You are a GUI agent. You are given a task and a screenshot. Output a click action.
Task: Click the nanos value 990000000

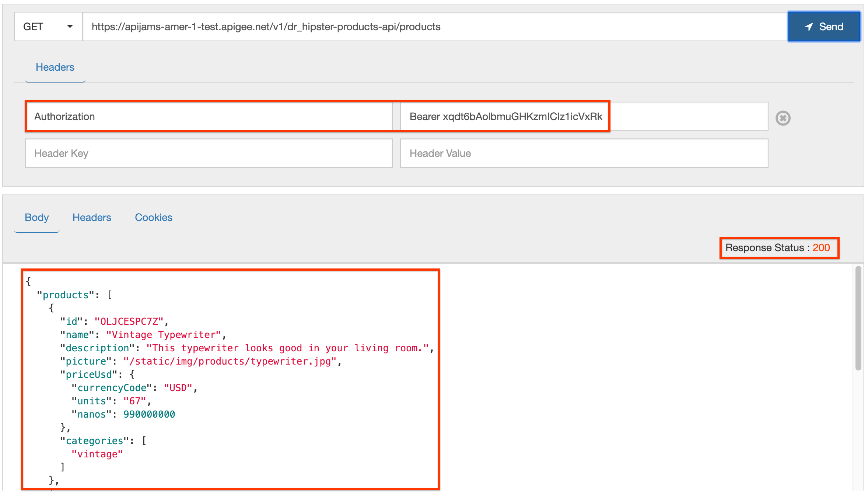(x=149, y=414)
